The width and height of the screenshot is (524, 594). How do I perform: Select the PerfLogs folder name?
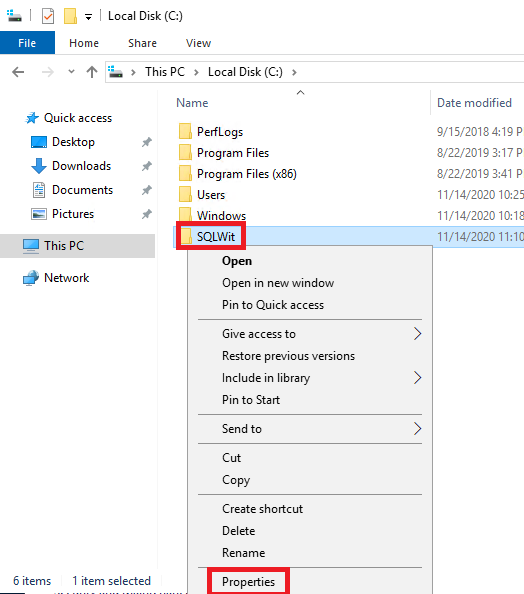[x=220, y=132]
